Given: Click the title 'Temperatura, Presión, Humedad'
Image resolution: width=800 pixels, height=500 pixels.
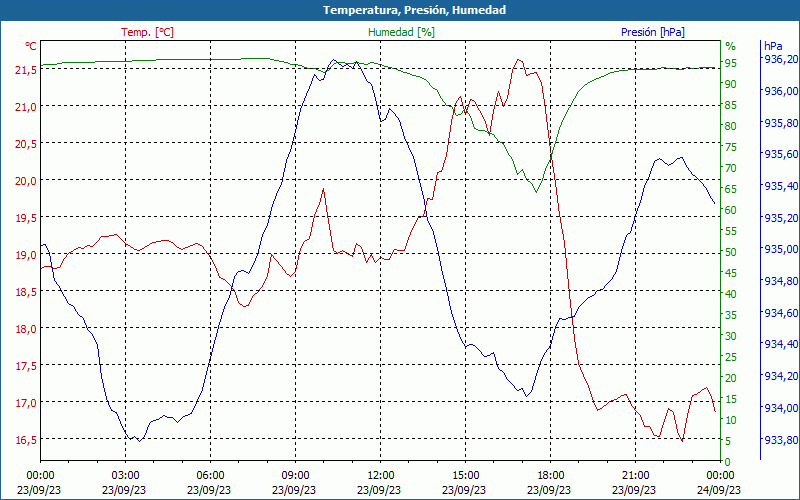Looking at the screenshot, I should 414,10.
